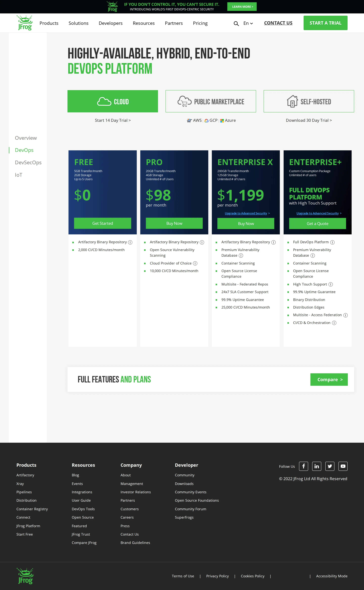
Task: Select the Cloud deployment tab
Action: (113, 101)
